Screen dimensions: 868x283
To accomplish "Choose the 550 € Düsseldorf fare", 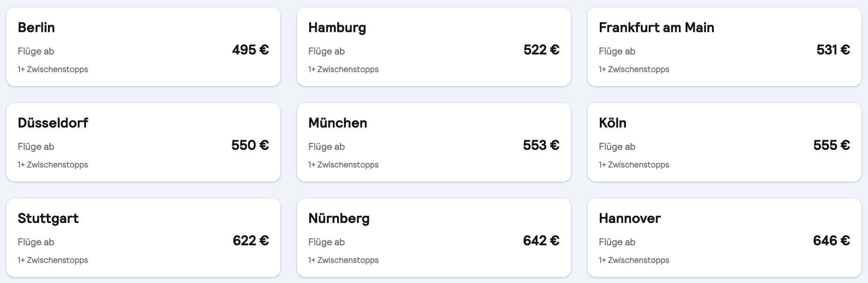I will click(x=250, y=145).
